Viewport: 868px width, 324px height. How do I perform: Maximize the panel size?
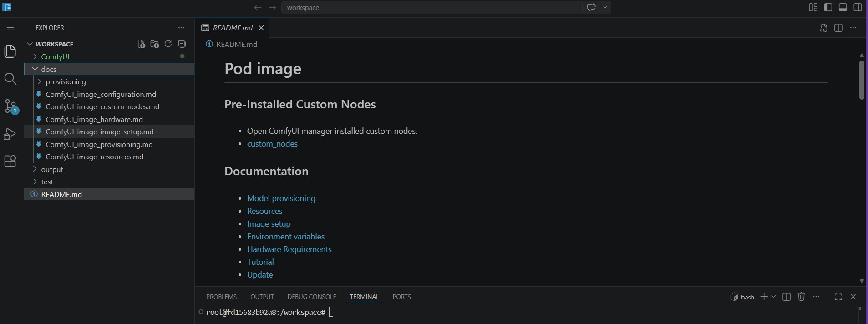pos(838,297)
